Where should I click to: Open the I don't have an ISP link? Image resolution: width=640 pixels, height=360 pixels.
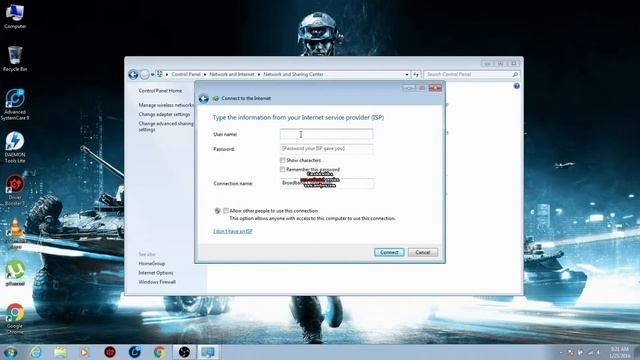pyautogui.click(x=233, y=231)
